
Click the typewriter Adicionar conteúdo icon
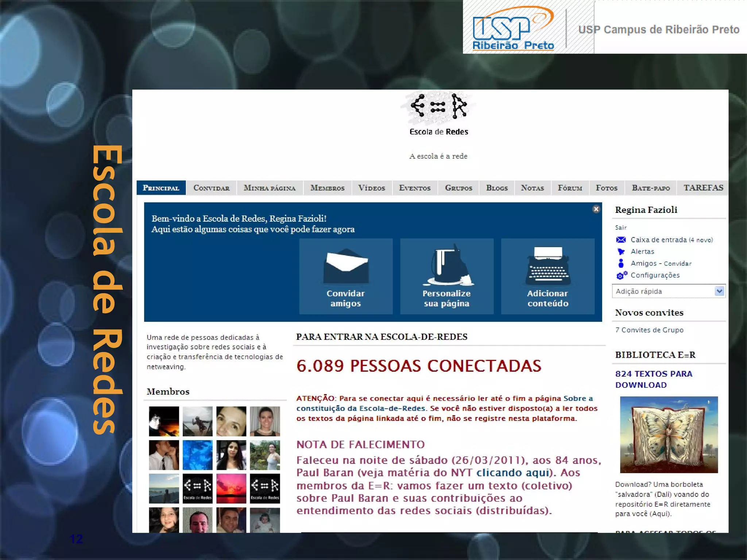pyautogui.click(x=548, y=266)
